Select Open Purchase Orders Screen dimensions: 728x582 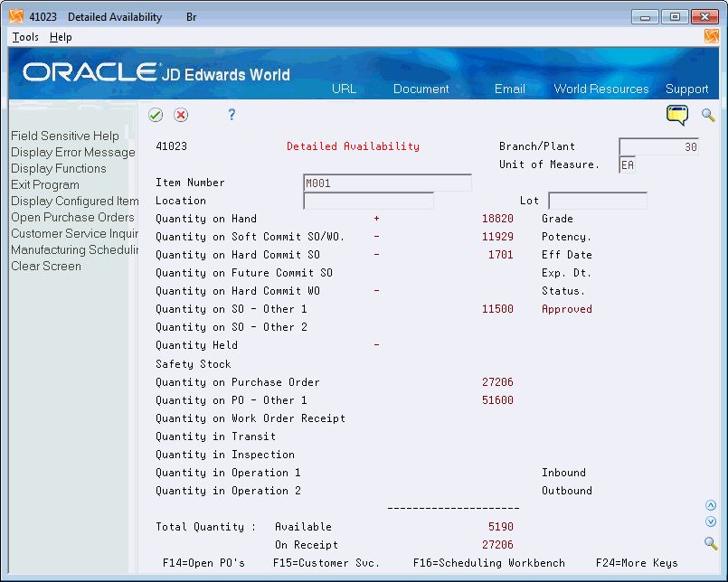pyautogui.click(x=72, y=217)
